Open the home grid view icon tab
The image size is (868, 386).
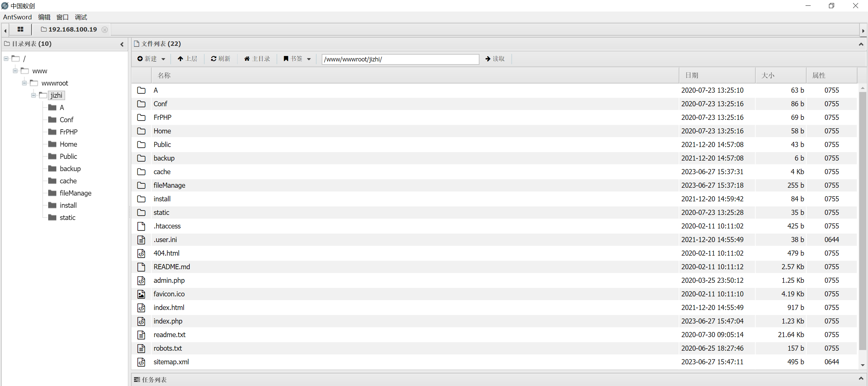pos(20,30)
